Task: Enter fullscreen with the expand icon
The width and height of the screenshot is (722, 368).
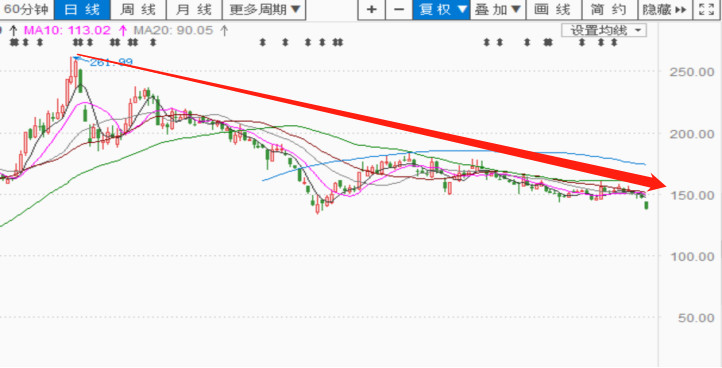Action: [707, 9]
